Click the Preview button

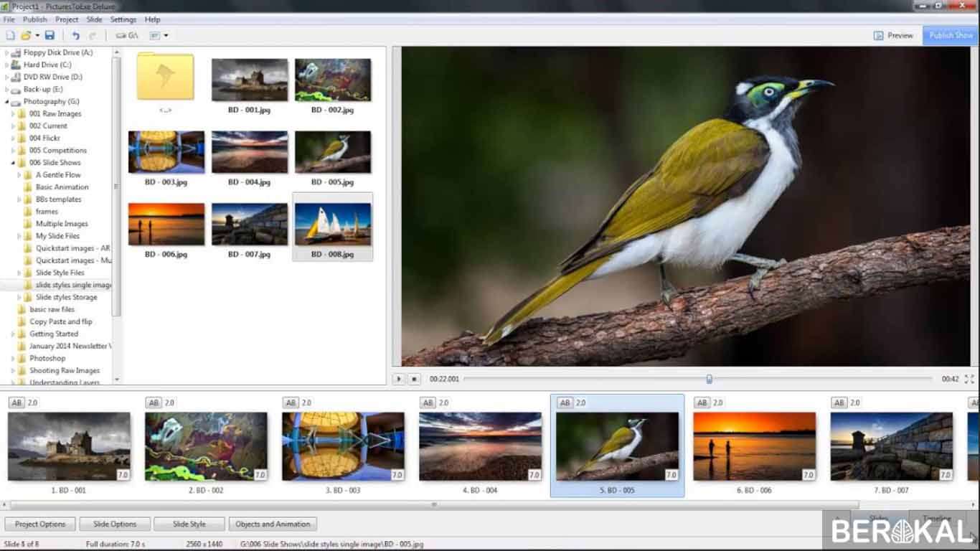pyautogui.click(x=893, y=35)
